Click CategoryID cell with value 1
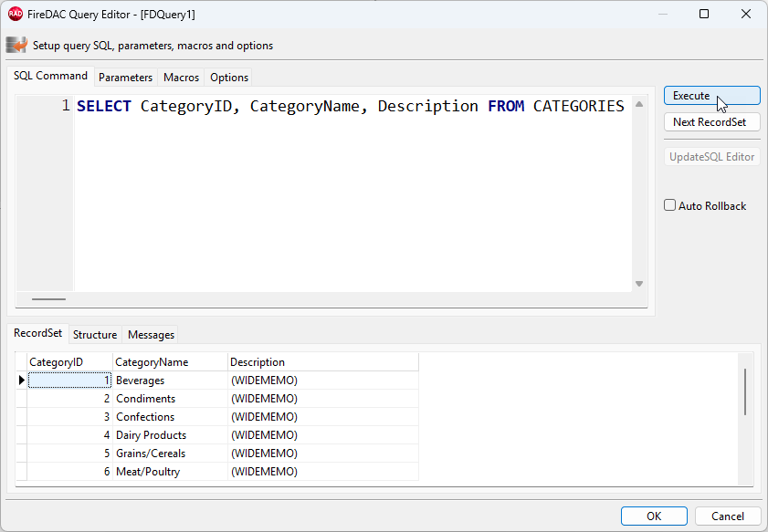Viewport: 768px width, 532px height. point(69,381)
